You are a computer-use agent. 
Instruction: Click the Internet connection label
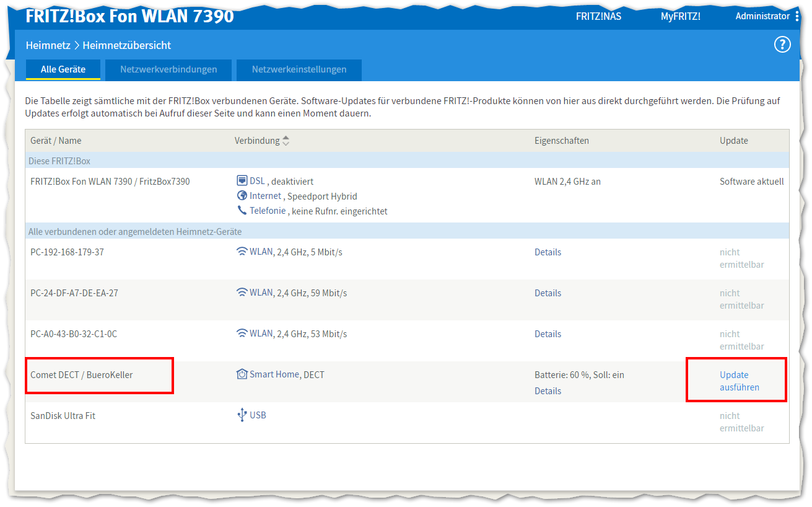(x=266, y=196)
